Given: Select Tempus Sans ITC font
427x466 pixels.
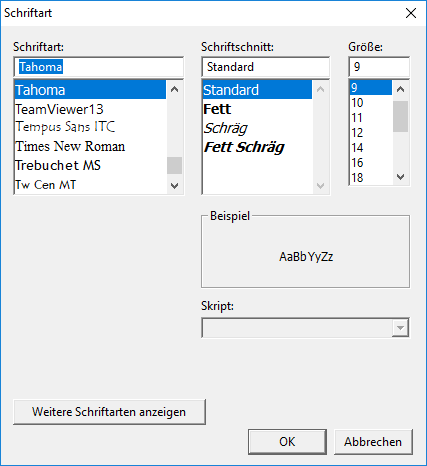Looking at the screenshot, I should (90, 128).
